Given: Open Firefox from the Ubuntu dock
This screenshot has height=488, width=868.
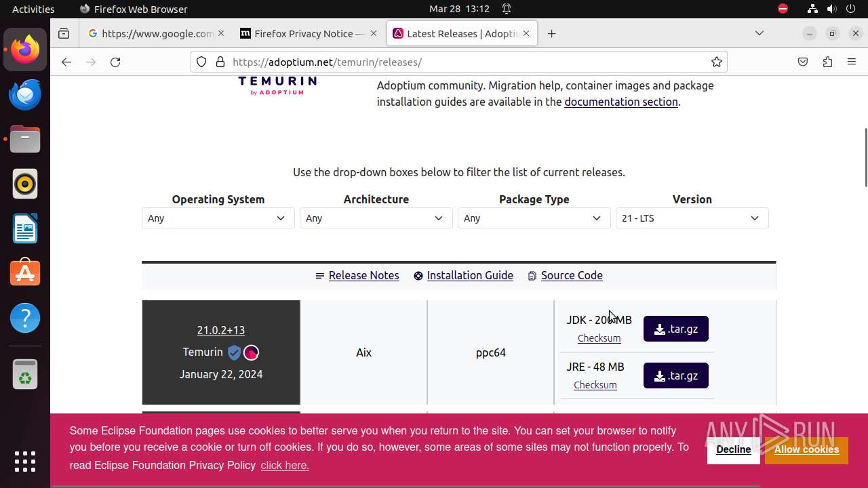Looking at the screenshot, I should (25, 49).
